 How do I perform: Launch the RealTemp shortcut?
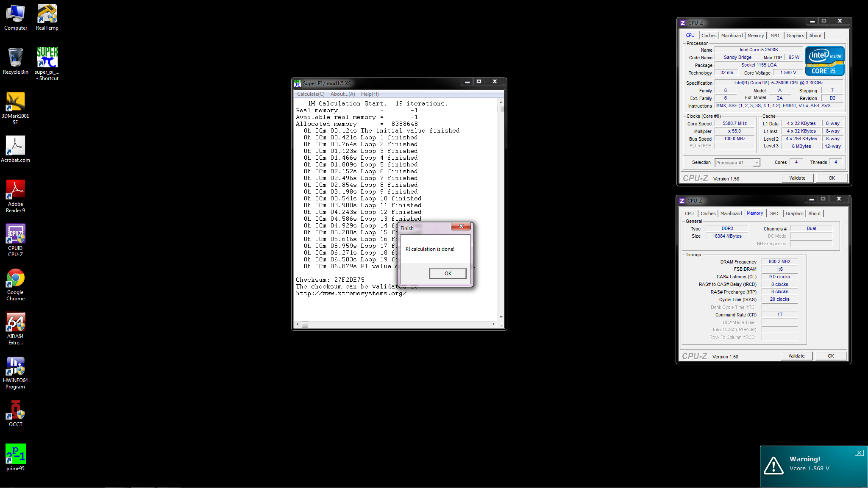47,17
